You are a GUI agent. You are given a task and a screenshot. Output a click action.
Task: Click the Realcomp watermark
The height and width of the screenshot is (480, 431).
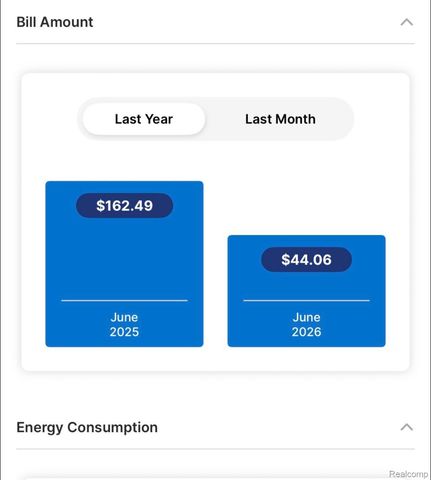(x=409, y=474)
